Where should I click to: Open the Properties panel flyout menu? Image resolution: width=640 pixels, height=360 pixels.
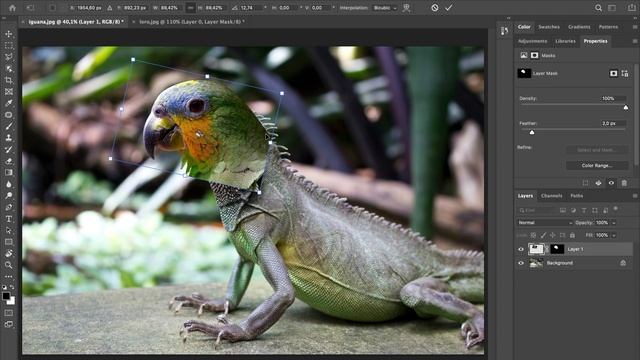(635, 41)
